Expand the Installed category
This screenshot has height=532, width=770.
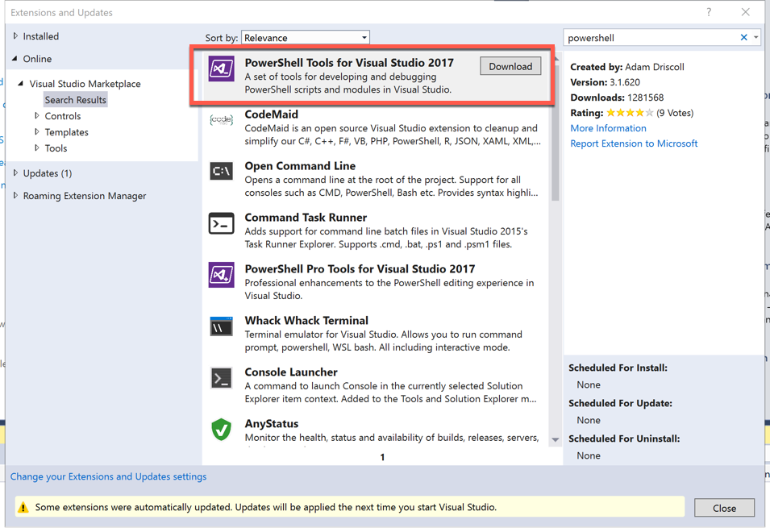(15, 35)
